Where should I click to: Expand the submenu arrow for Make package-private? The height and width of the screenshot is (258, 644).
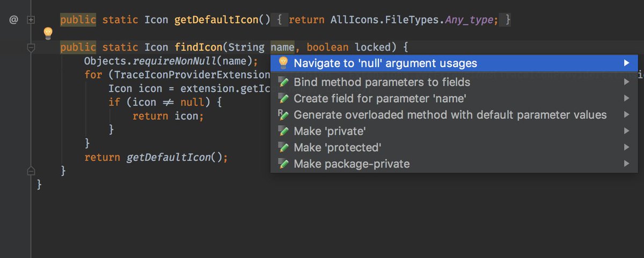coord(626,163)
